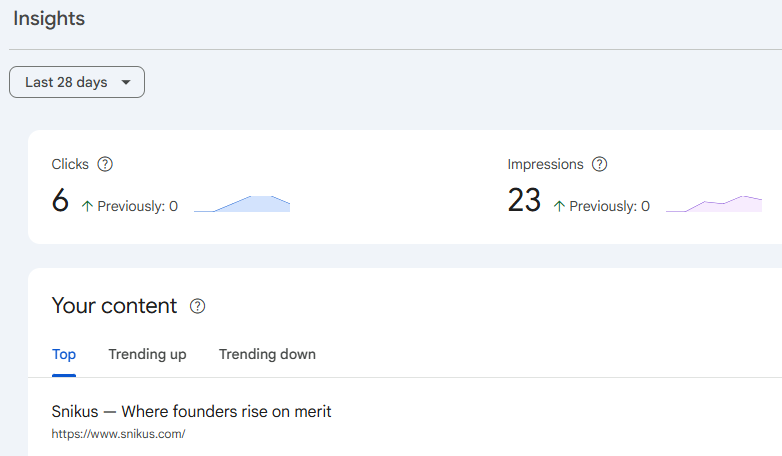The width and height of the screenshot is (782, 456).
Task: Open the Clicks help icon
Action: (105, 164)
